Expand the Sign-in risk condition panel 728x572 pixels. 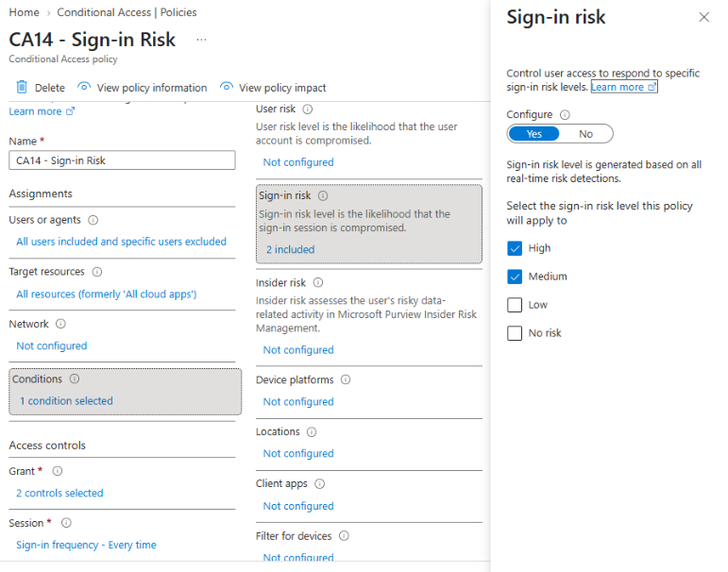tap(368, 225)
